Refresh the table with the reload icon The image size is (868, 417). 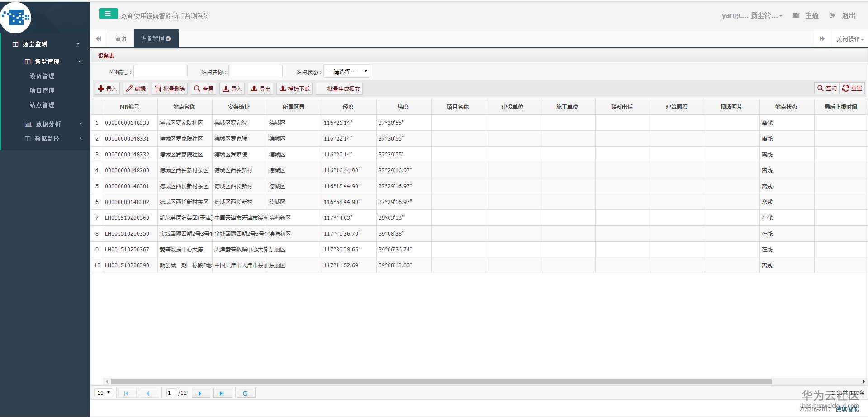coord(246,393)
